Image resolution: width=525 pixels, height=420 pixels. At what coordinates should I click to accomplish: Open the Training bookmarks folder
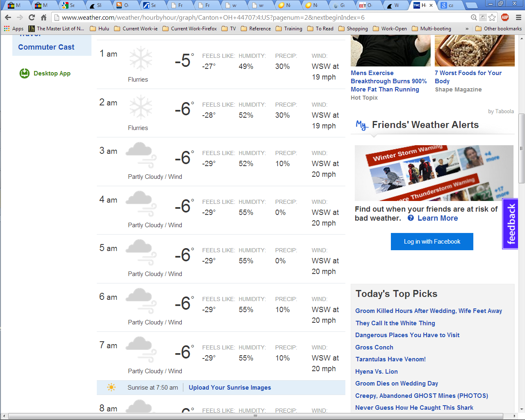tap(289, 29)
